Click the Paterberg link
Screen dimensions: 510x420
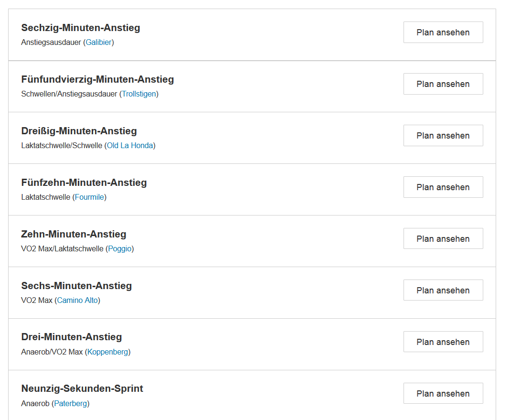click(71, 404)
